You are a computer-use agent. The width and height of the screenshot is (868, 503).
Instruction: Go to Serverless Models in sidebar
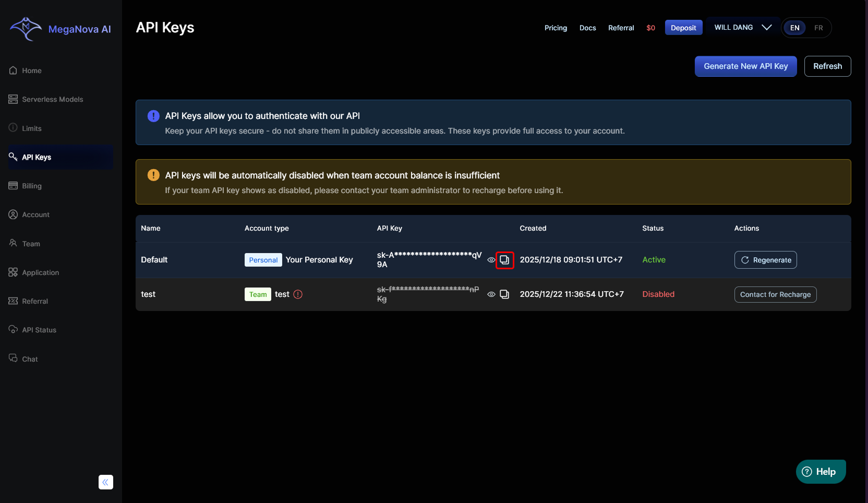coord(52,99)
